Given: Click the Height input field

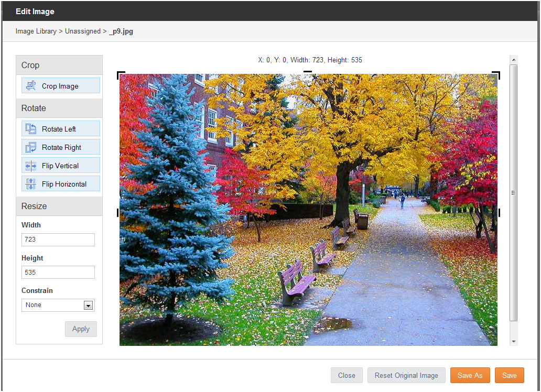Looking at the screenshot, I should tap(58, 273).
